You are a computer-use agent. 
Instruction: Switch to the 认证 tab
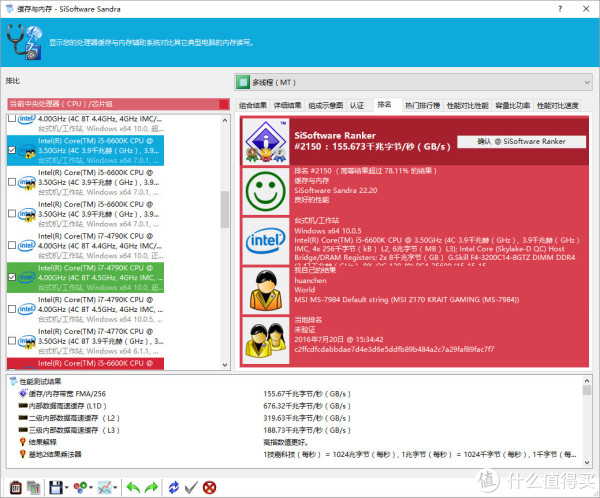point(357,105)
